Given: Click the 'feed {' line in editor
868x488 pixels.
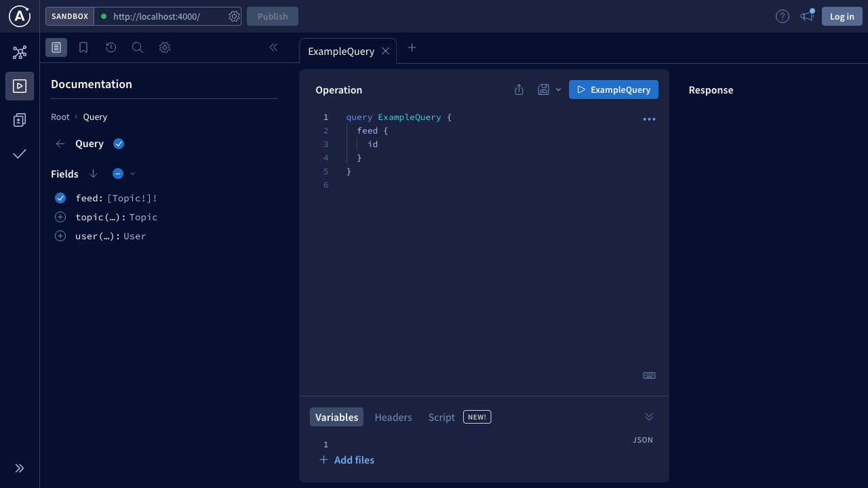Looking at the screenshot, I should click(372, 131).
